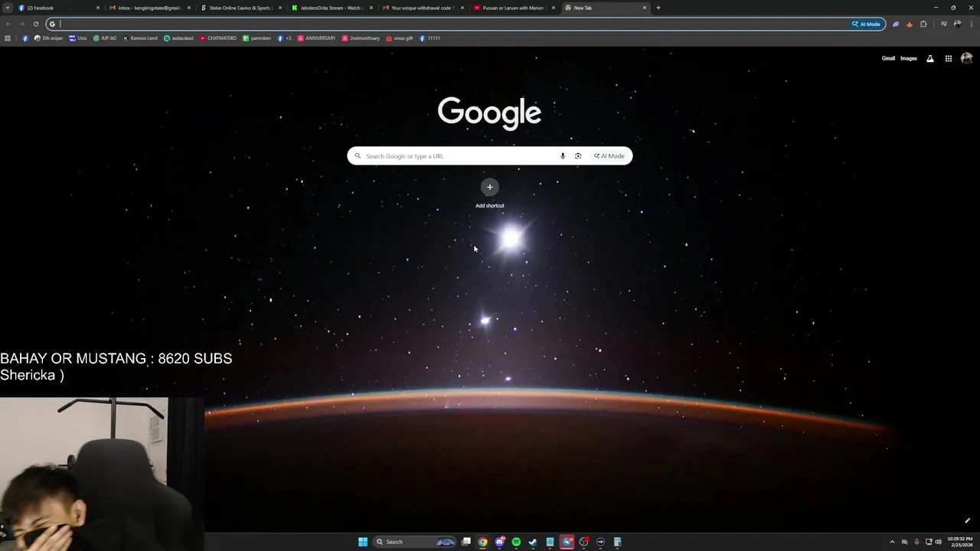Viewport: 980px width, 551px height.
Task: Open the parmsken bookmark
Action: [257, 38]
